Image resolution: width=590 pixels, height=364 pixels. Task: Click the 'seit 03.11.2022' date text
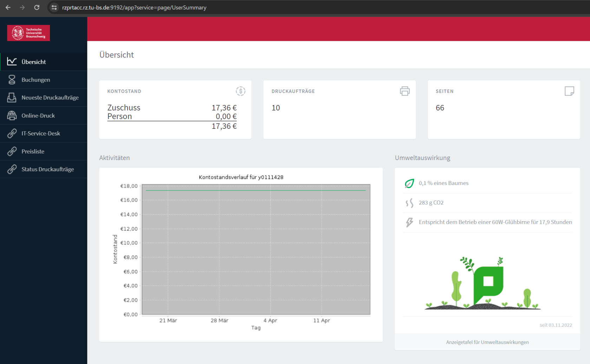556,325
